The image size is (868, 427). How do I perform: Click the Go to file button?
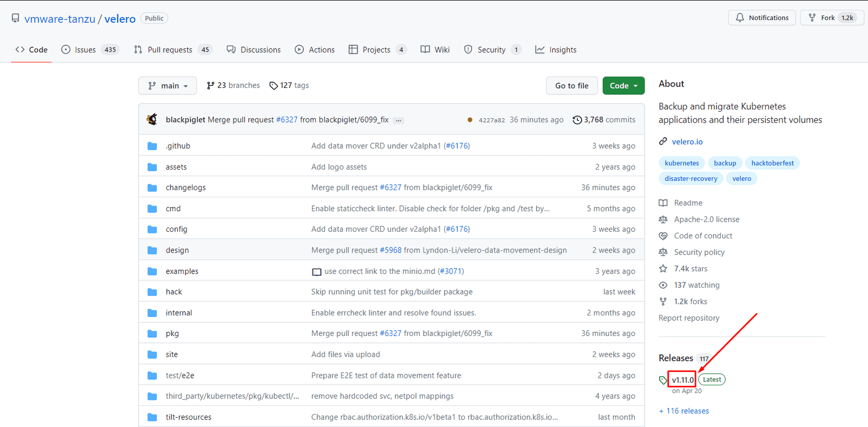pyautogui.click(x=572, y=86)
